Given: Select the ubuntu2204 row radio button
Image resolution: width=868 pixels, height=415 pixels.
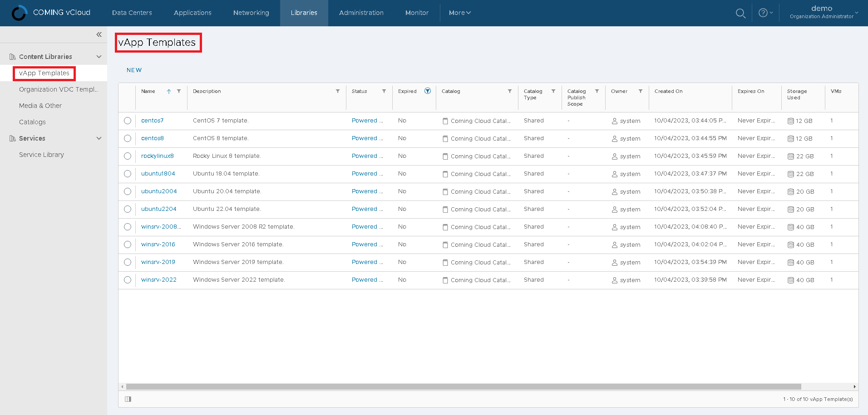Looking at the screenshot, I should (x=128, y=209).
